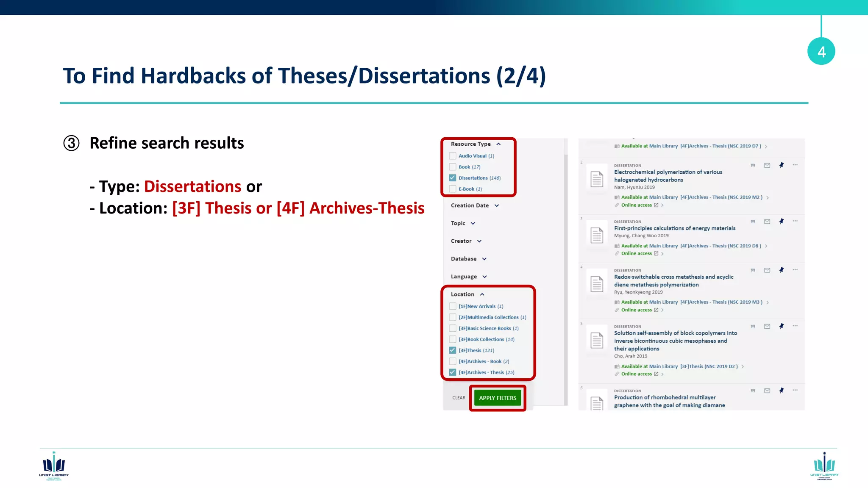This screenshot has height=488, width=868.
Task: Open Electrochemical polymerization of various halogenated hydrocarbons
Action: (668, 176)
